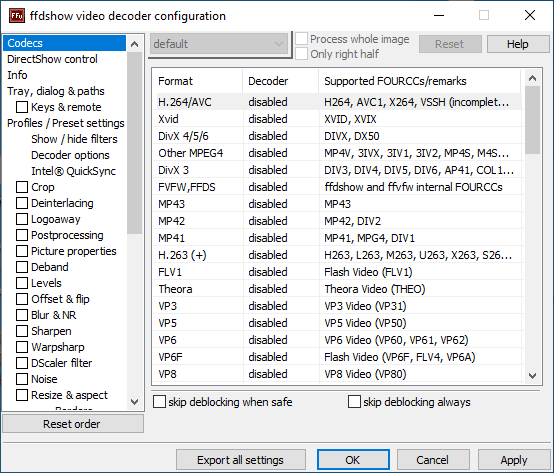Open Intel QuickSync settings page
This screenshot has width=554, height=473.
(x=73, y=171)
